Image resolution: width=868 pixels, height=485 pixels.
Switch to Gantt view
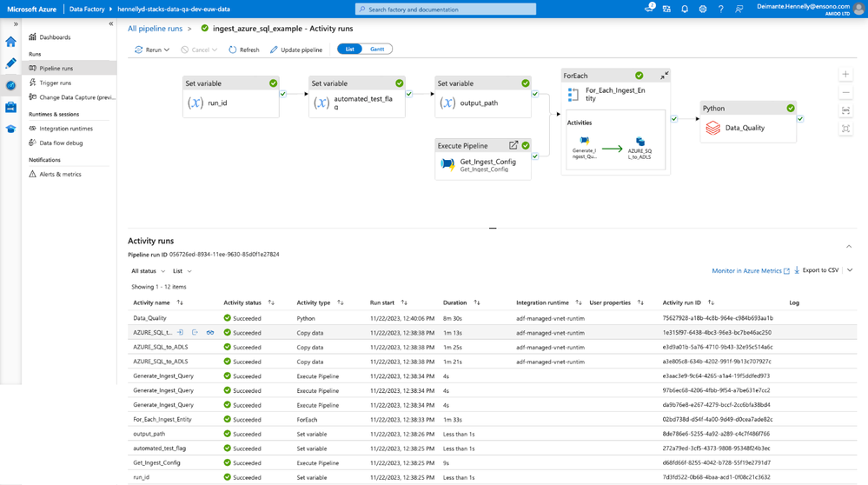point(377,50)
